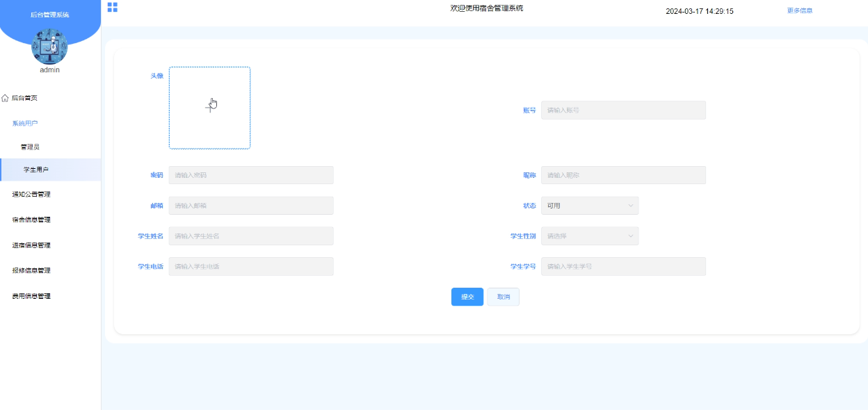Click the 学生姓名 input field
Viewport: 868px width, 410px height.
point(251,236)
